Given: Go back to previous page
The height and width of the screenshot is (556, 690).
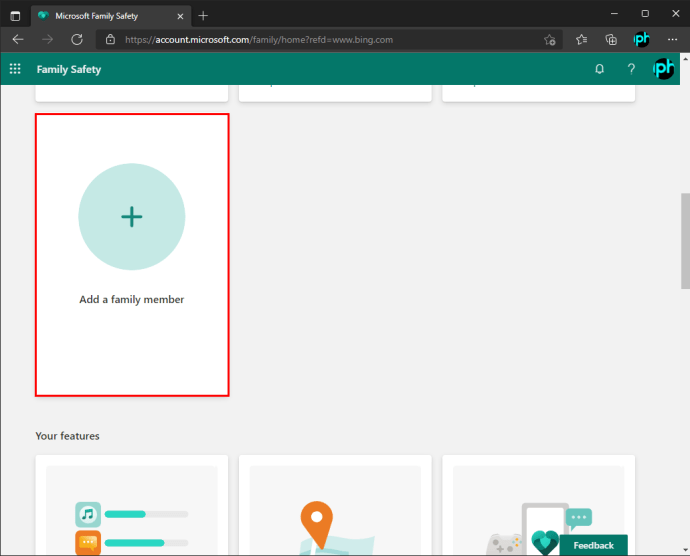Looking at the screenshot, I should 18,40.
